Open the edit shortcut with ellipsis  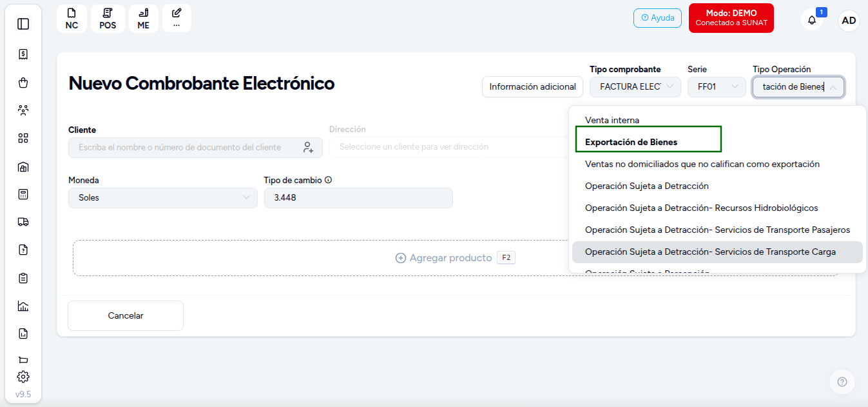pos(177,18)
